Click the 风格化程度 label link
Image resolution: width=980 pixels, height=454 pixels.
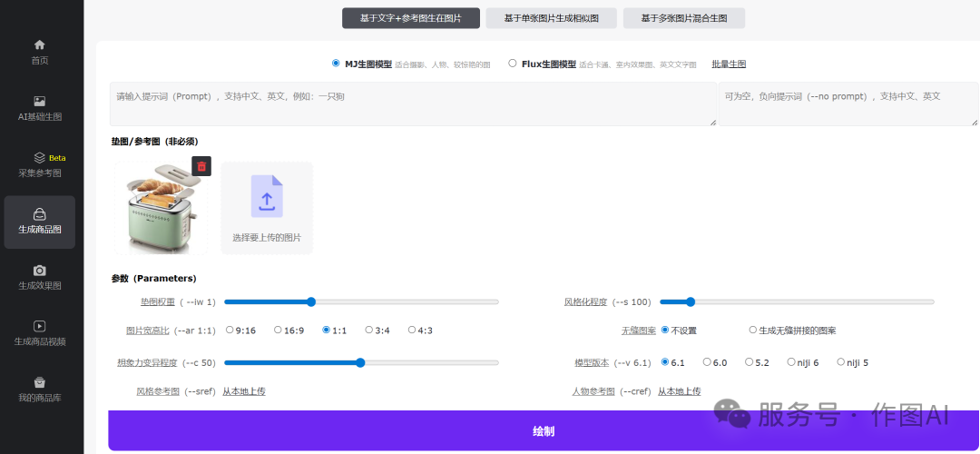[585, 302]
